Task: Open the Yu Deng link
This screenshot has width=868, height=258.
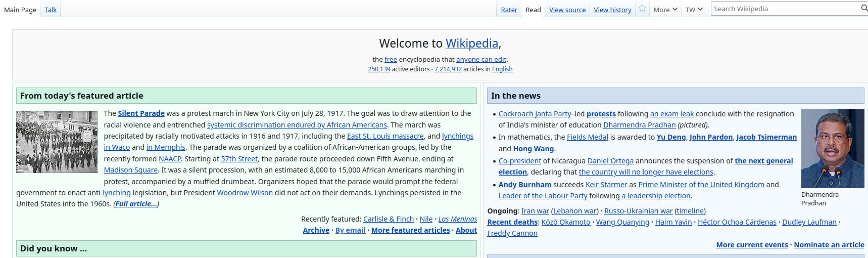Action: pyautogui.click(x=671, y=137)
